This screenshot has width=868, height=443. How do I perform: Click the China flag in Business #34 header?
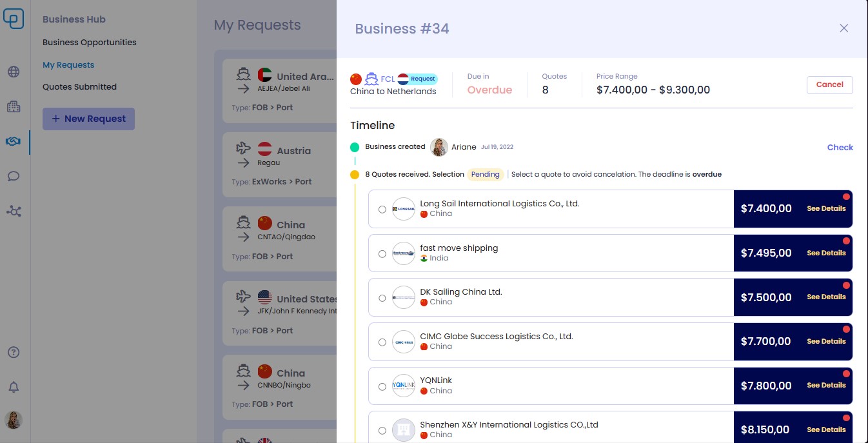pos(356,79)
